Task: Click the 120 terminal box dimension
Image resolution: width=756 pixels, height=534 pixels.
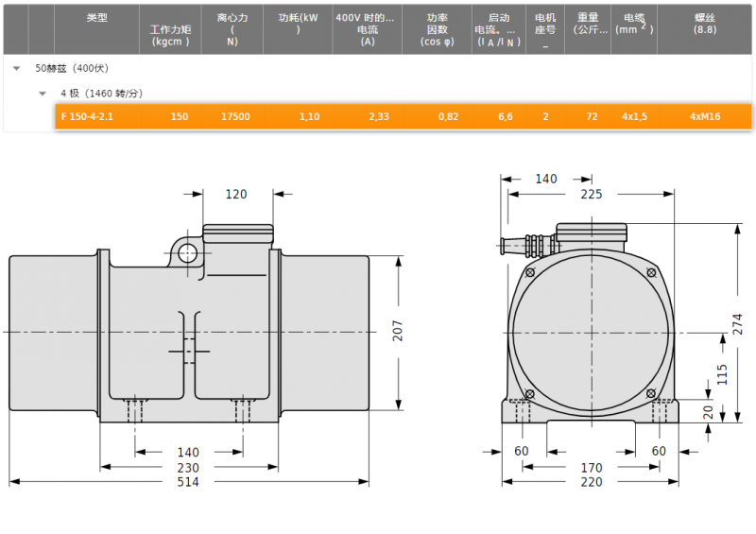Action: click(x=236, y=195)
